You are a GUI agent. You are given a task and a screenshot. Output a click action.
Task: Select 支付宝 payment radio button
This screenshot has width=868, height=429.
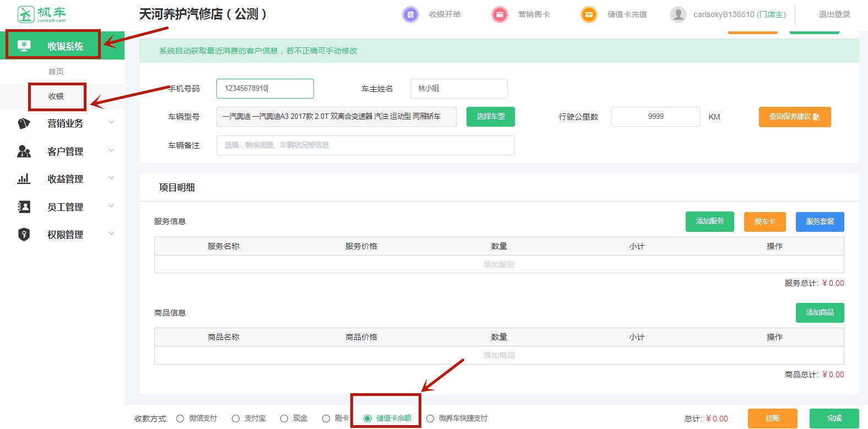236,419
